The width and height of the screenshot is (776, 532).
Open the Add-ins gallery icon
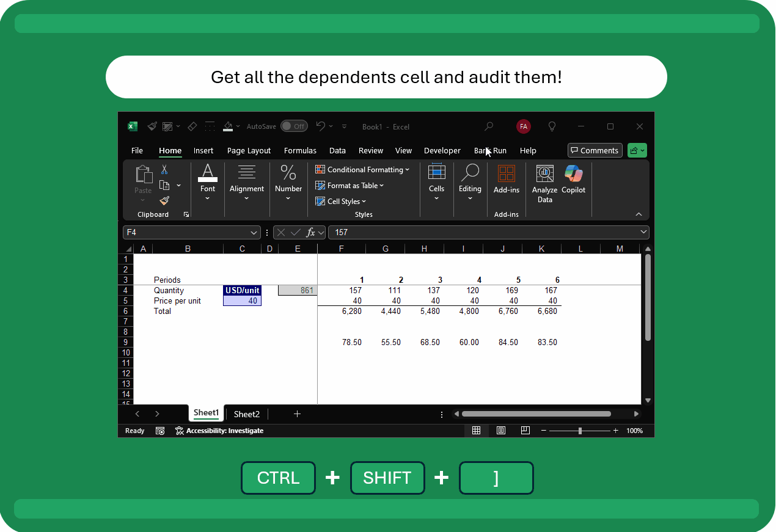tap(506, 174)
